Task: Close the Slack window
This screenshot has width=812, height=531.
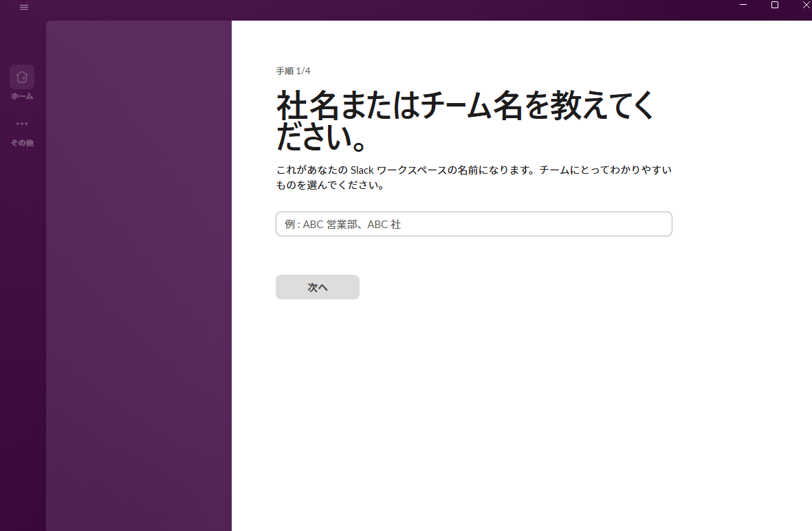Action: (806, 5)
